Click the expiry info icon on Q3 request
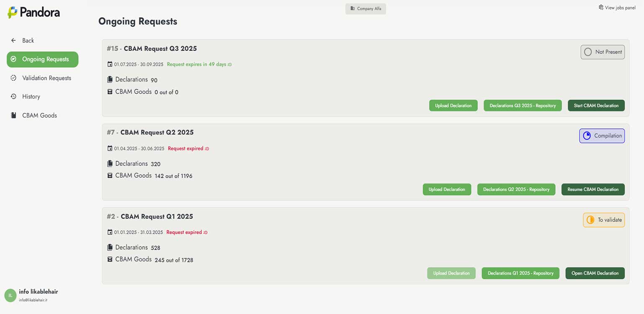 (x=230, y=65)
